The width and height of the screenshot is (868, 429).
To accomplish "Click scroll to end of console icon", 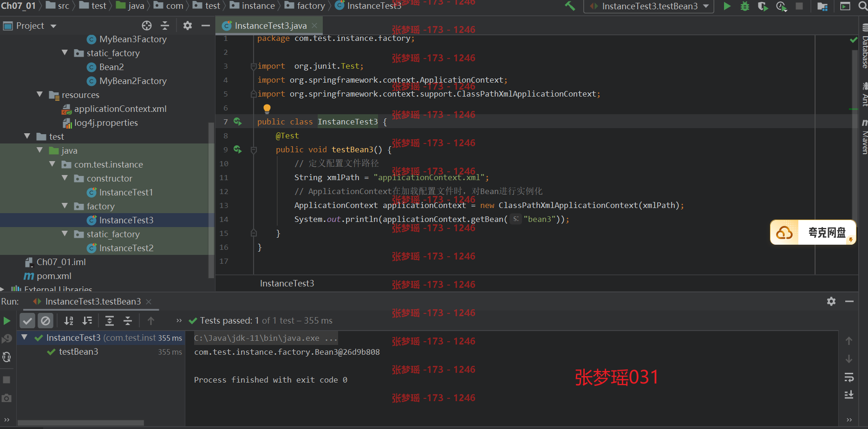I will [849, 395].
